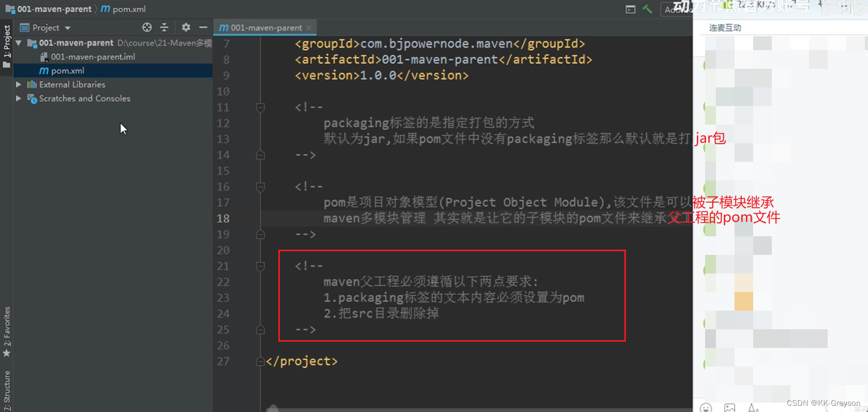The image size is (868, 412).
Task: Collapse all using the Project panel toolbar icon
Action: pyautogui.click(x=164, y=27)
